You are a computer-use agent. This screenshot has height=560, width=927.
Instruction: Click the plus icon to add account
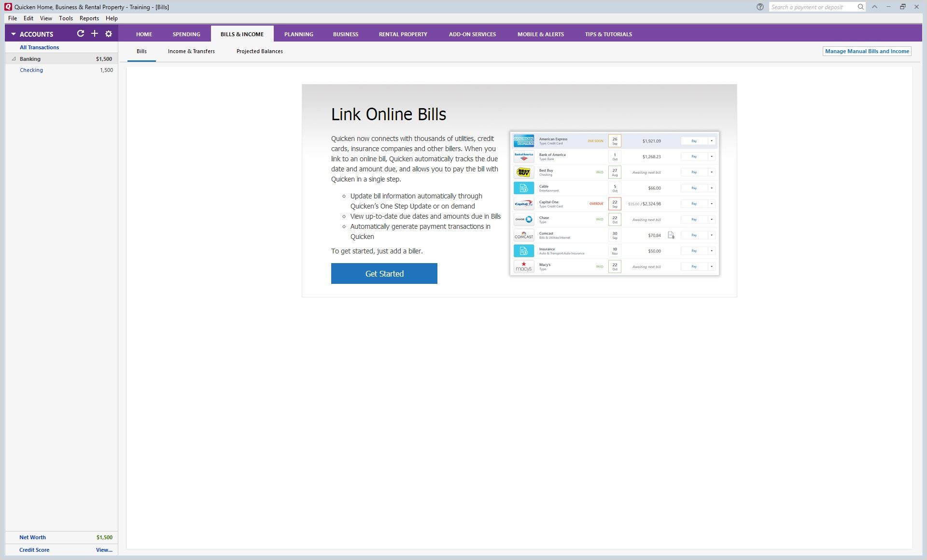95,34
